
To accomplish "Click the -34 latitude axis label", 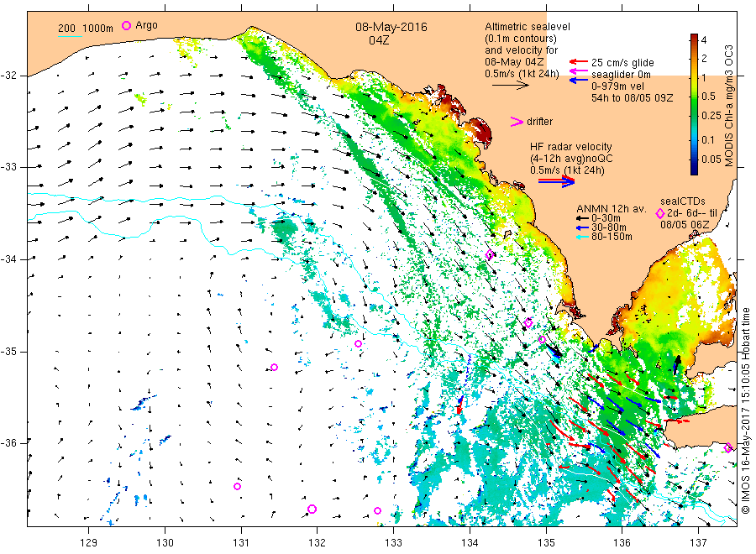I will pos(8,259).
